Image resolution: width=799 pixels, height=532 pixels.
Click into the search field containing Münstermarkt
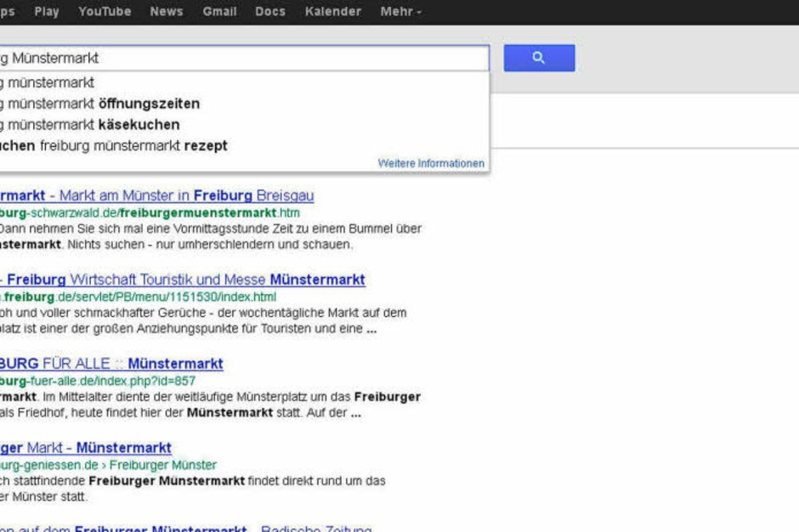(x=245, y=58)
